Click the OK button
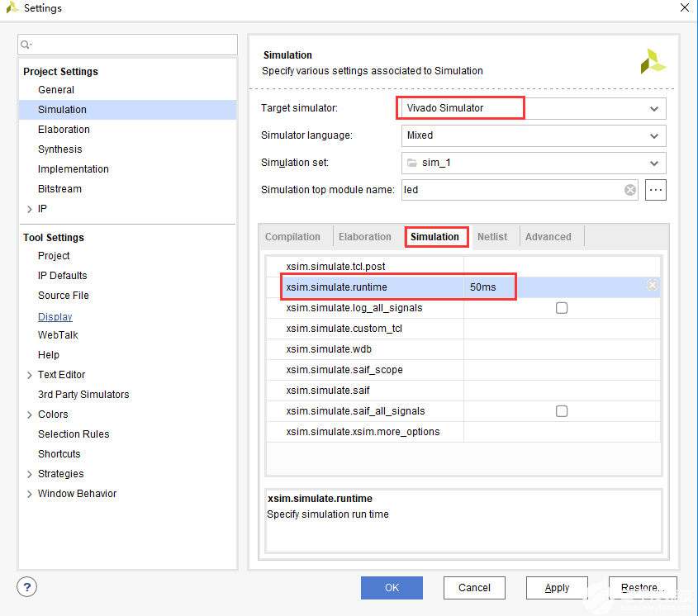 pos(392,588)
